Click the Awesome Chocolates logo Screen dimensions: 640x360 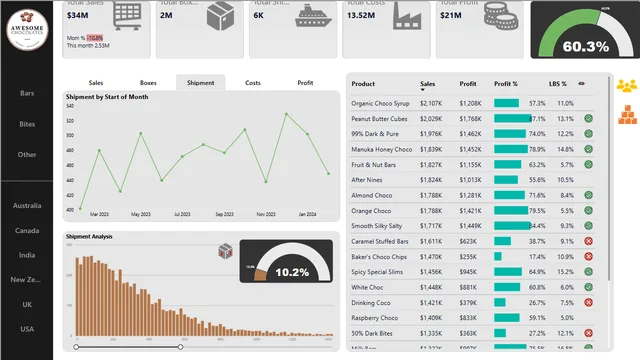click(27, 30)
